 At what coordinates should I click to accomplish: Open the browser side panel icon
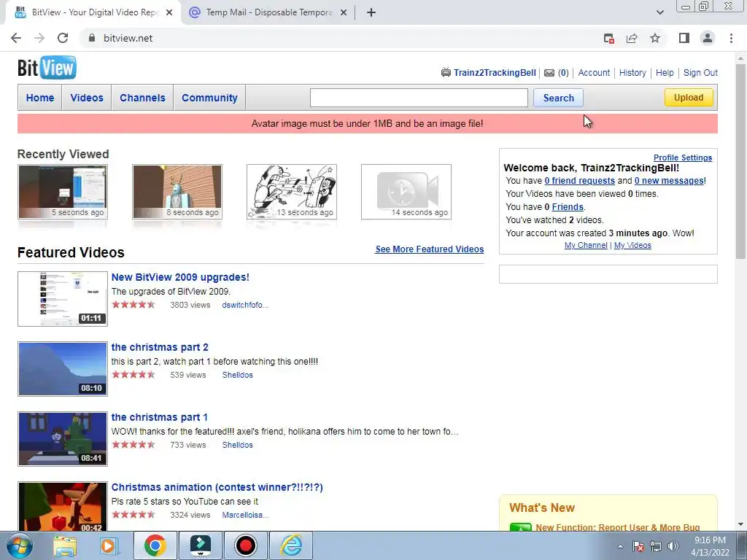(684, 38)
